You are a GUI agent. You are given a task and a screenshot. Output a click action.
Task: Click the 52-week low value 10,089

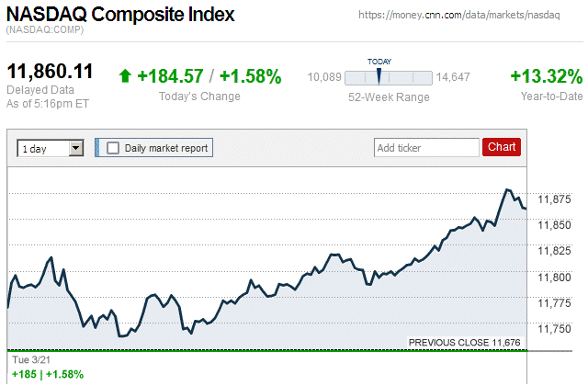[324, 77]
